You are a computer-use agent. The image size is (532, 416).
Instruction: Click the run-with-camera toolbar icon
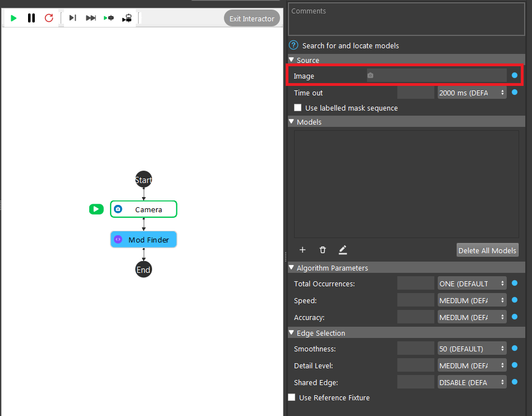127,18
